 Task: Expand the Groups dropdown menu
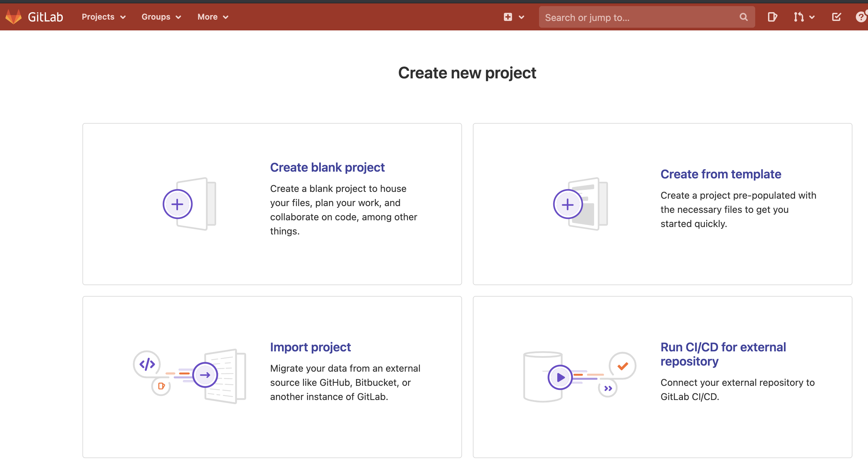tap(161, 17)
